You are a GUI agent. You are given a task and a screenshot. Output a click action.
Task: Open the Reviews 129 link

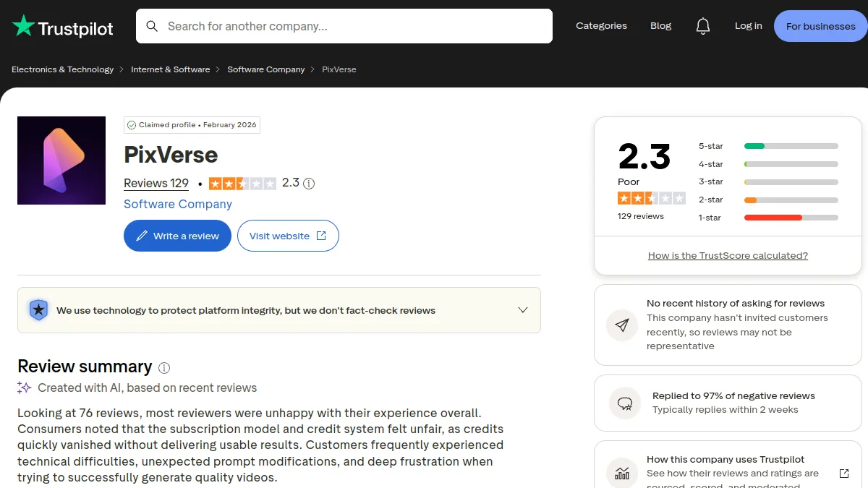156,184
